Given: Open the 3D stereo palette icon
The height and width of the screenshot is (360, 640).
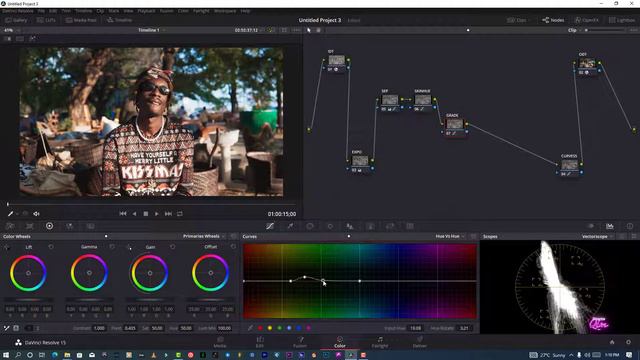Looking at the screenshot, I should click(x=410, y=226).
